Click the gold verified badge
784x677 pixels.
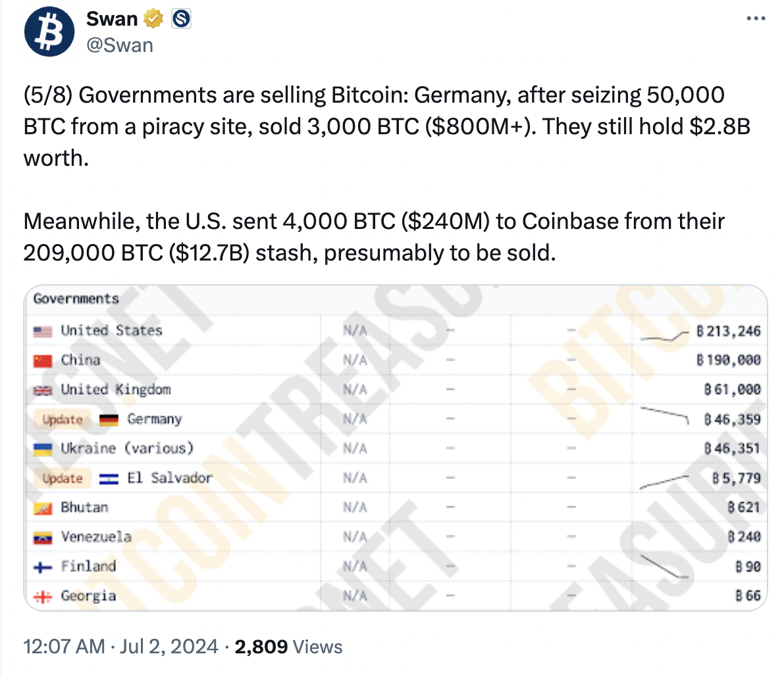click(x=153, y=19)
